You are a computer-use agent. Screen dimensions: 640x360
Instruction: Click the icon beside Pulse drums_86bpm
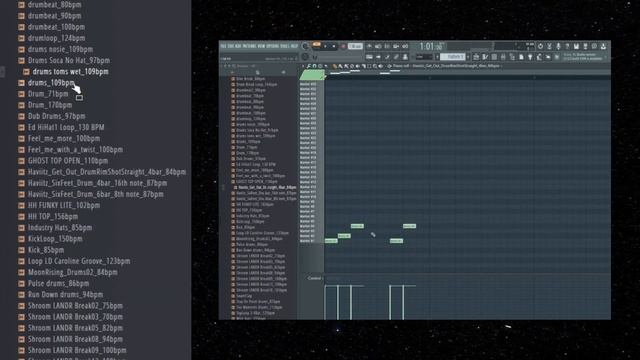[21, 283]
